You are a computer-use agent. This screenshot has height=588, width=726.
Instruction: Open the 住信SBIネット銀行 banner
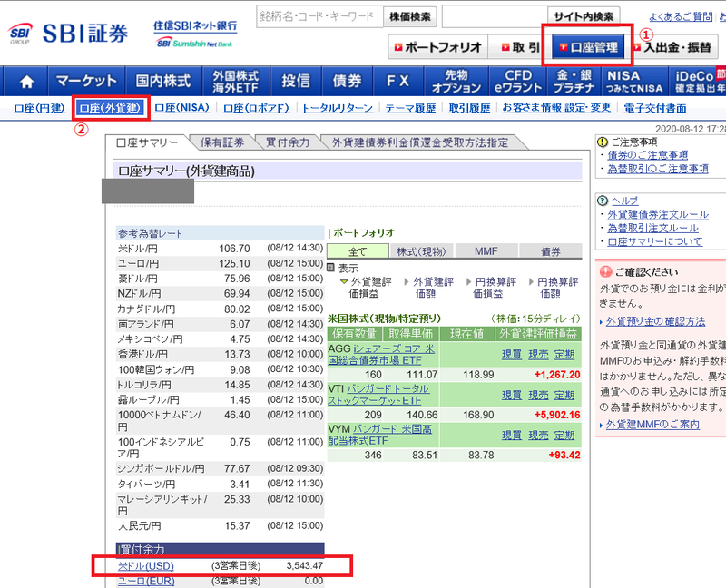[x=195, y=34]
